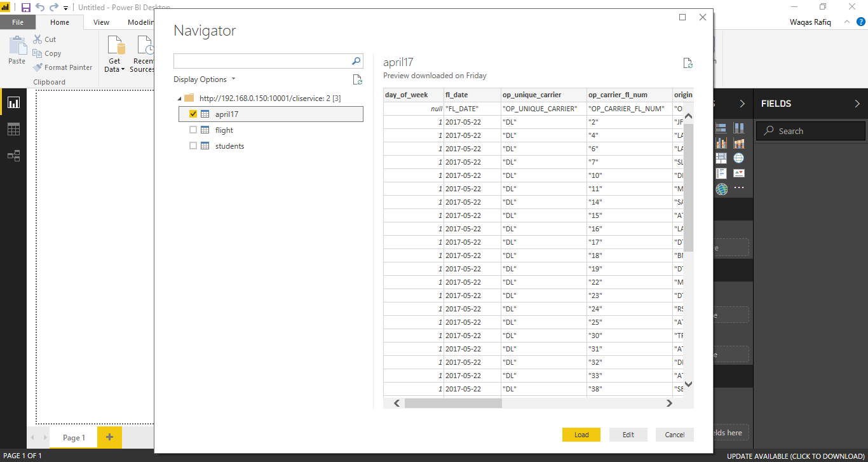Image resolution: width=868 pixels, height=462 pixels.
Task: Activate the Format Painter brush
Action: [x=37, y=67]
